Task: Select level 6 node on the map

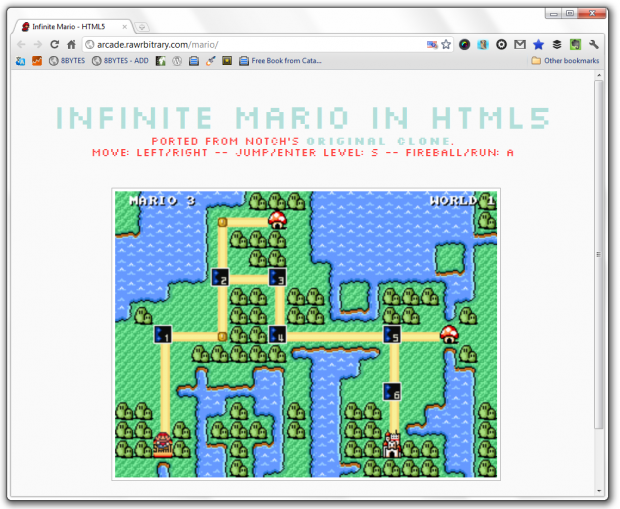Action: click(392, 392)
